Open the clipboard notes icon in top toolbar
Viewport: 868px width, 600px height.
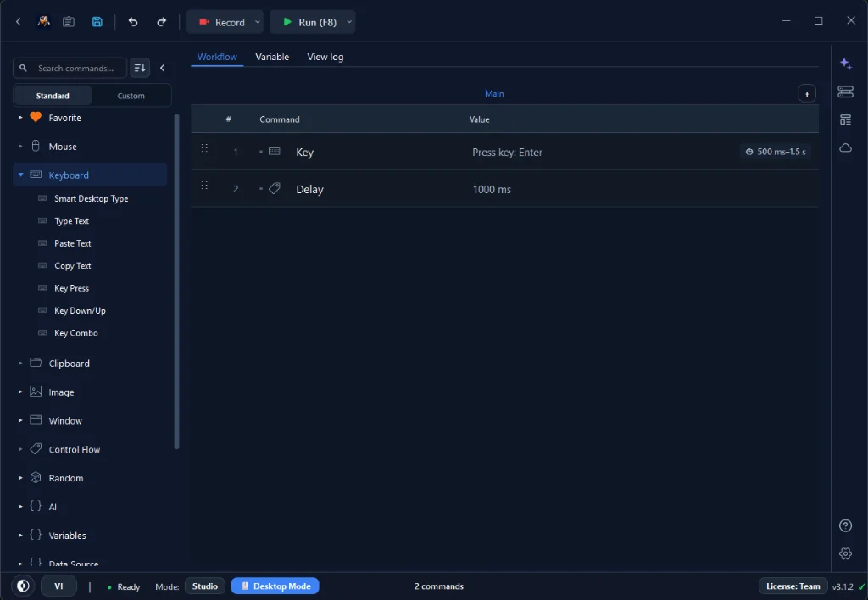click(69, 21)
